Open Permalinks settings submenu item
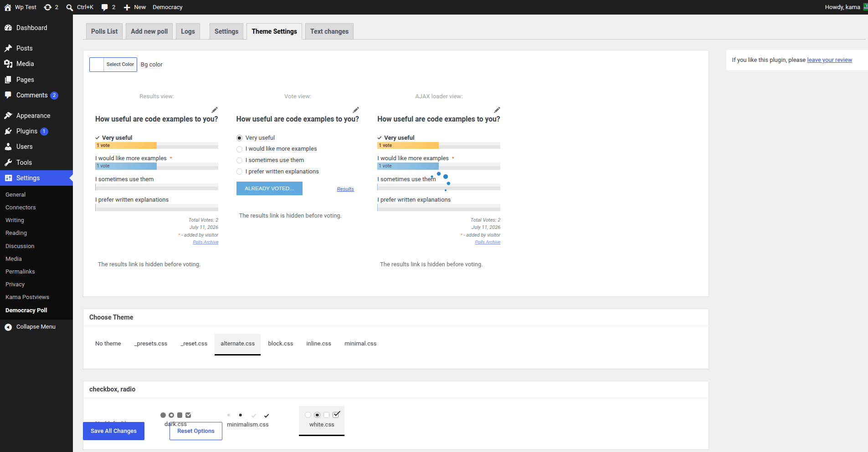This screenshot has height=452, width=868. (20, 272)
